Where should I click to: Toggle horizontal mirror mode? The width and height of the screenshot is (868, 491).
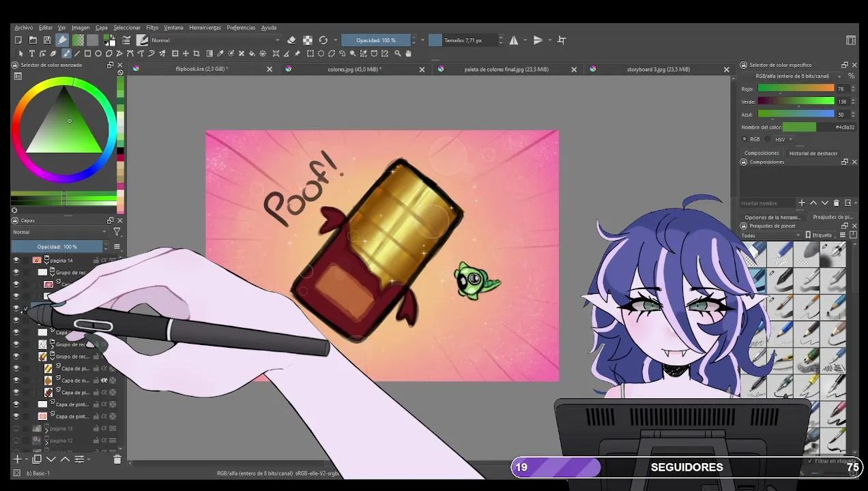click(514, 40)
